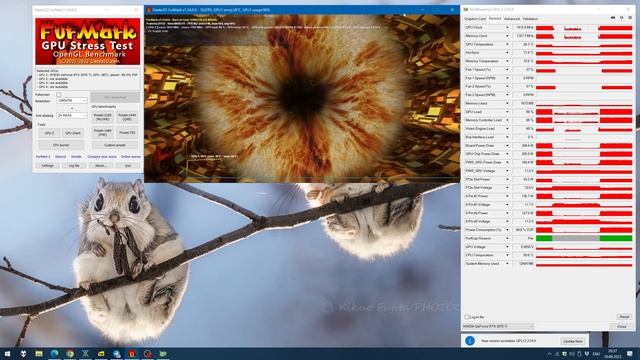Screen dimensions: 640x360
Task: Open the Compare your score link
Action: tap(102, 157)
